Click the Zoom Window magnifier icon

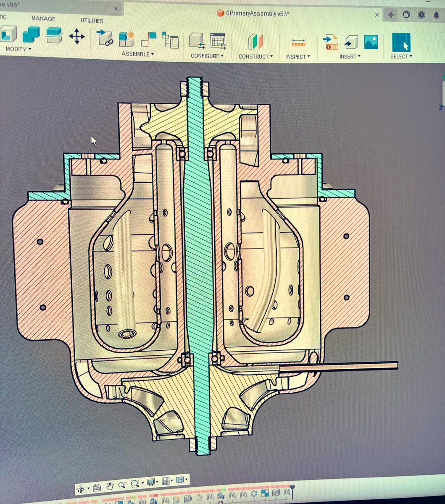[x=135, y=483]
